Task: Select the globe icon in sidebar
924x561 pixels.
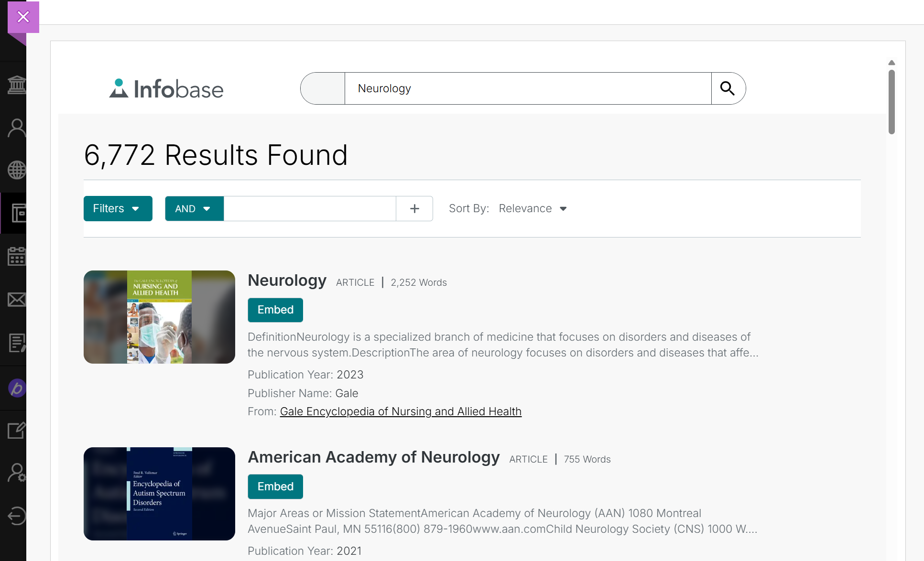Action: coord(17,170)
